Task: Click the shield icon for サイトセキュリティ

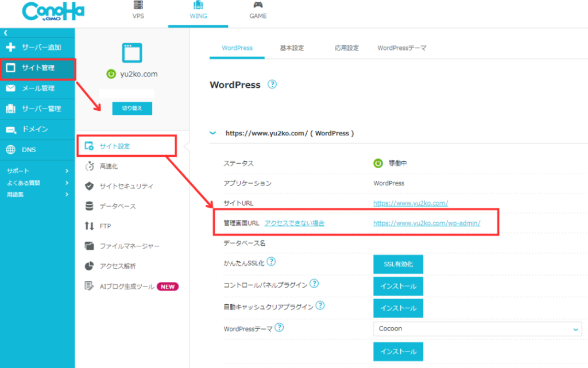Action: coord(89,186)
